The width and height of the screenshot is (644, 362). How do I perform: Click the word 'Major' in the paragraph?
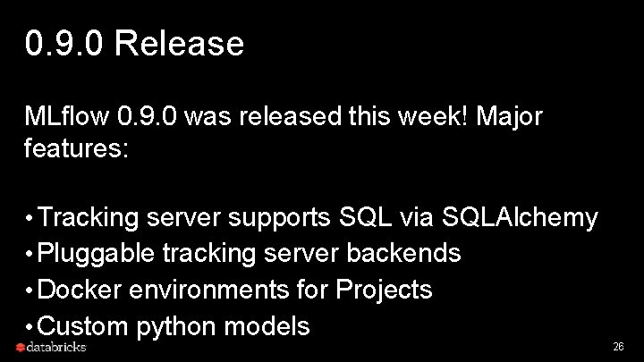tap(511, 116)
